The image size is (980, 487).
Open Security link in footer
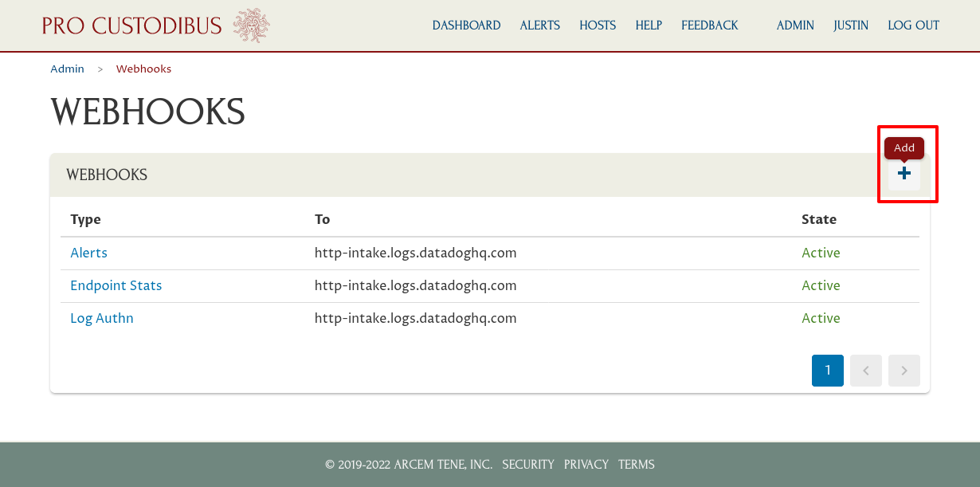tap(528, 465)
